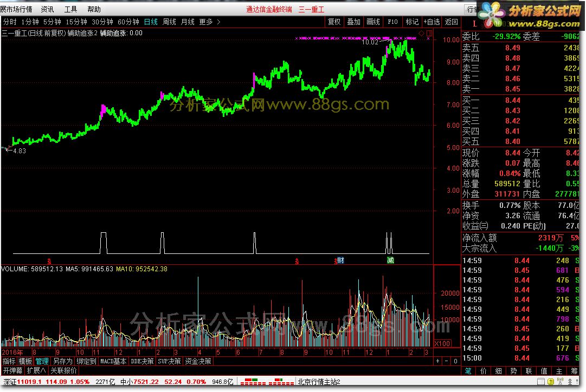This screenshot has height=392, width=586.
Task: Select the 1分钟 period
Action: (x=30, y=22)
